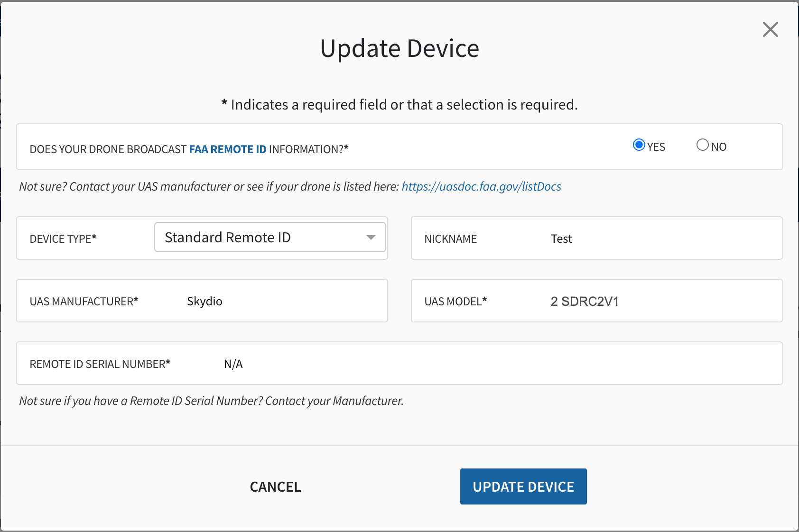
Task: Open the uasdoc.faa.gov/listDocs link
Action: point(481,186)
